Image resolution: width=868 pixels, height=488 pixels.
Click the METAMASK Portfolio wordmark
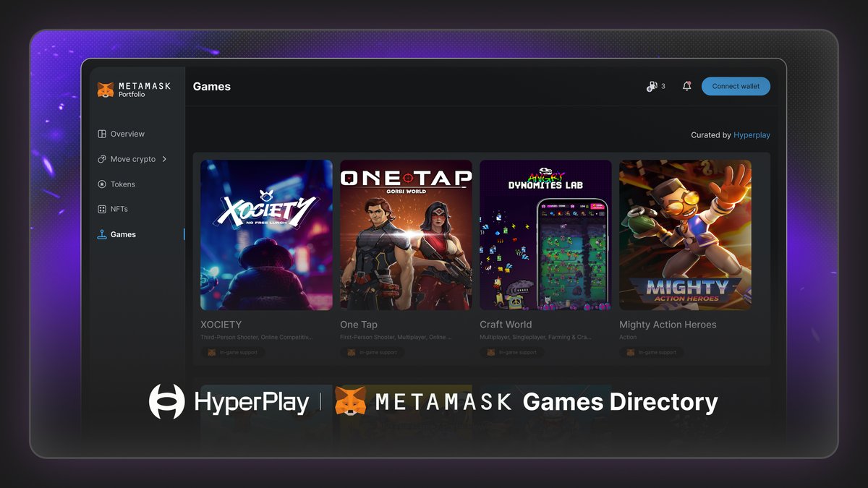click(144, 90)
